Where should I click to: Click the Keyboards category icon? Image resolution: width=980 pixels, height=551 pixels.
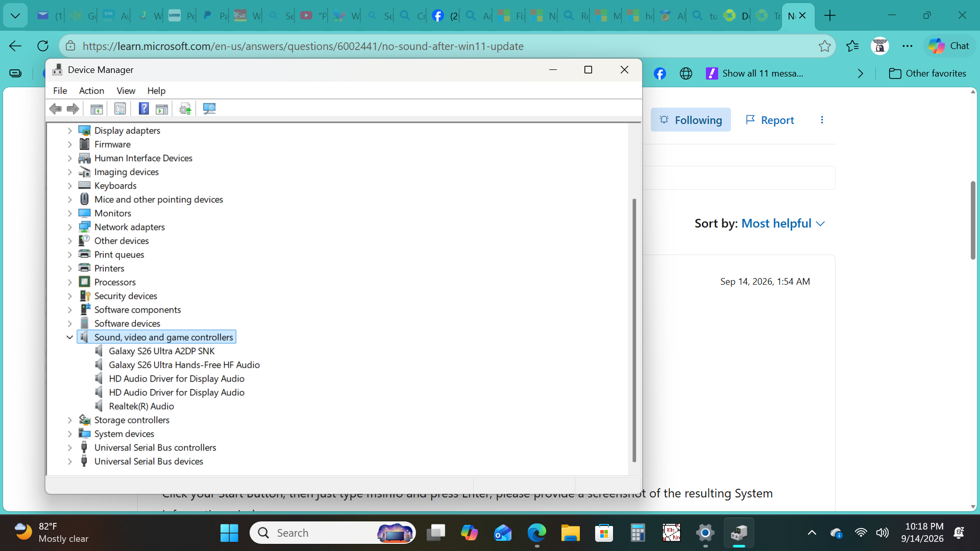(x=84, y=186)
